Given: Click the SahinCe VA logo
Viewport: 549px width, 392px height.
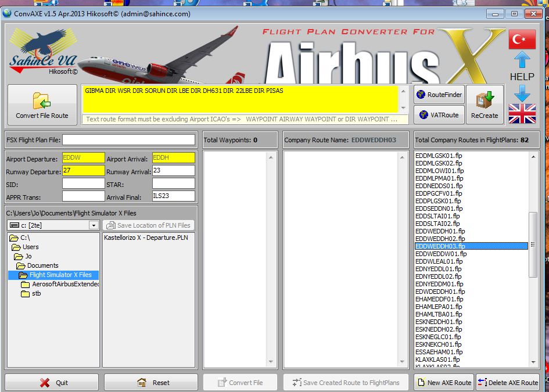Looking at the screenshot, I should 43,51.
